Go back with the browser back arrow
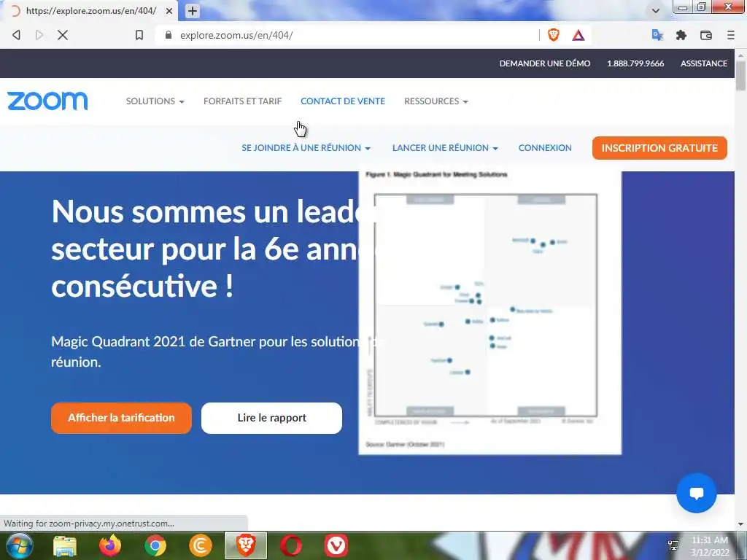The height and width of the screenshot is (560, 747). [x=16, y=35]
